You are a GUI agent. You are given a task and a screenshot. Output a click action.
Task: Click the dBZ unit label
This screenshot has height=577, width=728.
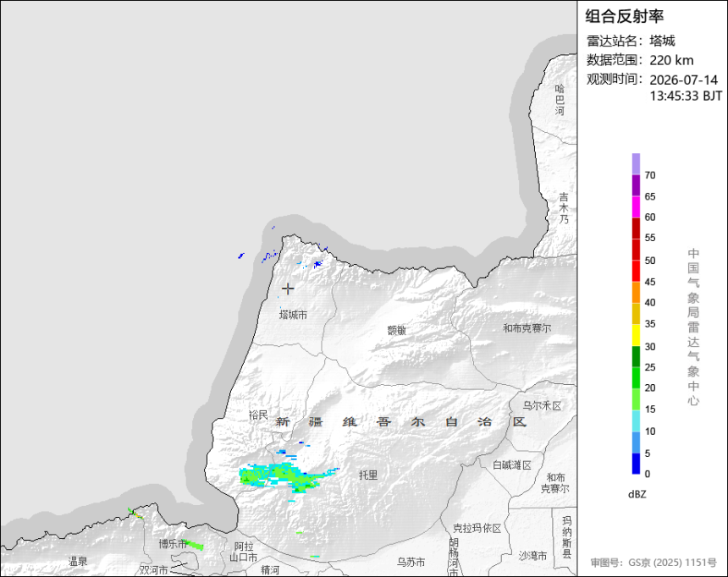point(637,494)
